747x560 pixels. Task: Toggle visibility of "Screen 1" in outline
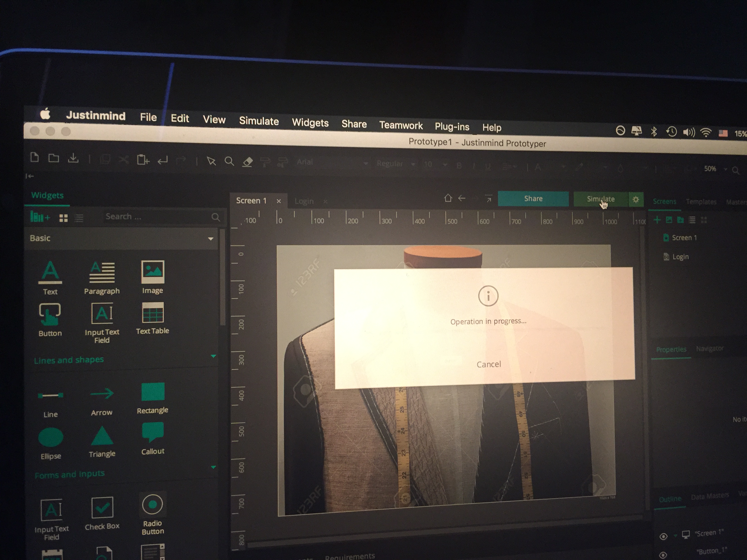(663, 536)
